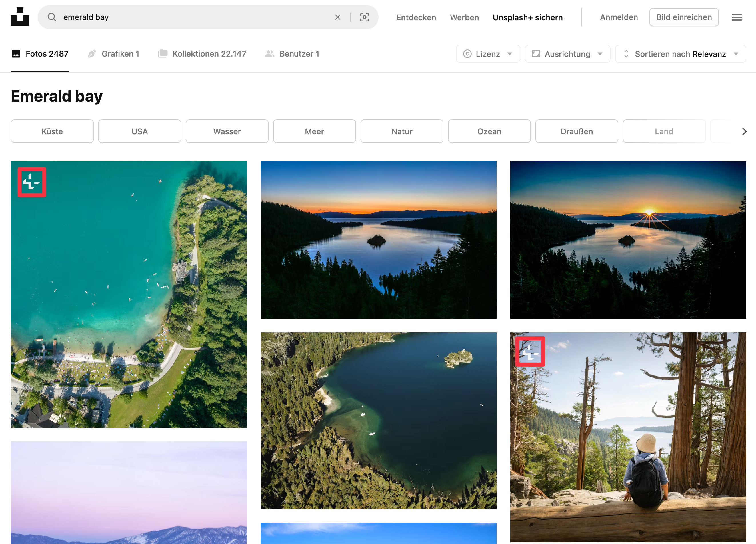Open the aerial dark green bay photo

point(378,420)
